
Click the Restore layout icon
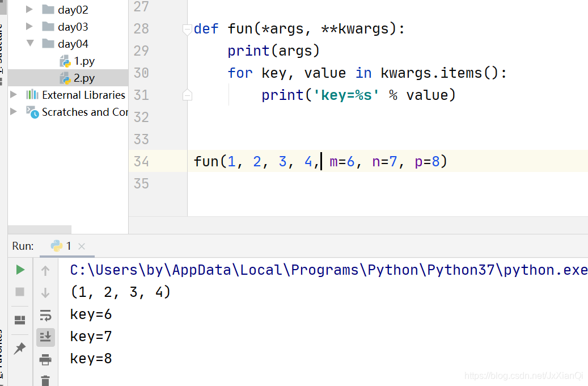click(20, 320)
